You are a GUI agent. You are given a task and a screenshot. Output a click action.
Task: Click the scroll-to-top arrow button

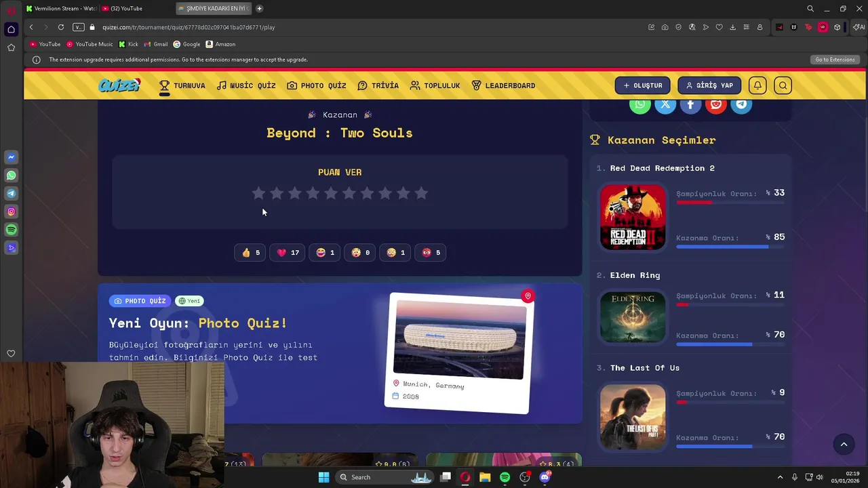(844, 445)
